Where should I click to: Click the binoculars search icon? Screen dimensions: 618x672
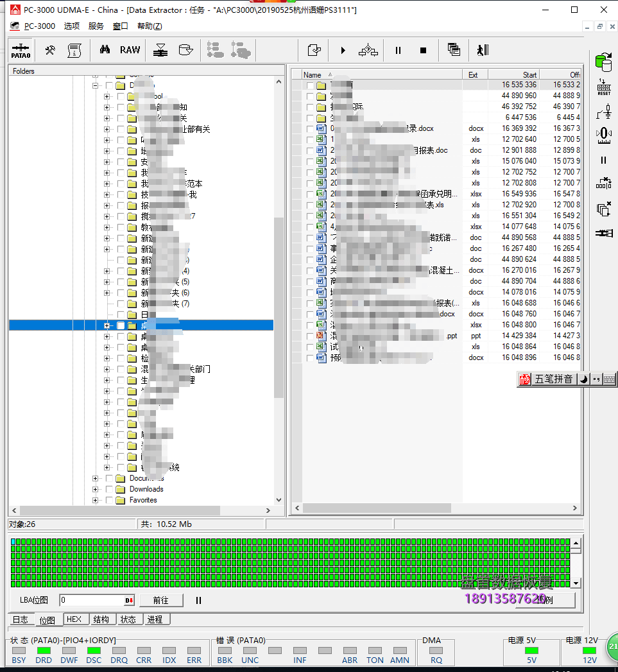(x=105, y=49)
